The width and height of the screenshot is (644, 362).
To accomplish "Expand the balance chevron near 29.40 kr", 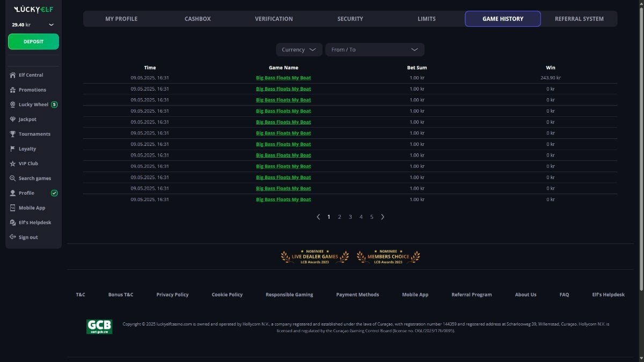I will coord(52,25).
